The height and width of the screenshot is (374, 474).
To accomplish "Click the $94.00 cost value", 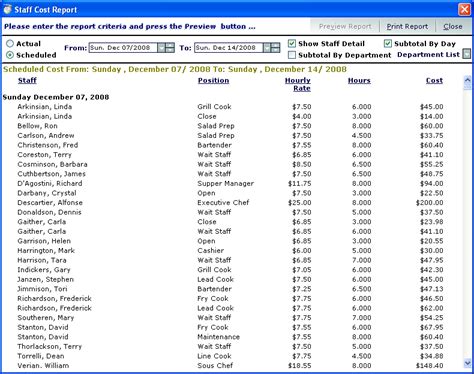I will 432,184.
